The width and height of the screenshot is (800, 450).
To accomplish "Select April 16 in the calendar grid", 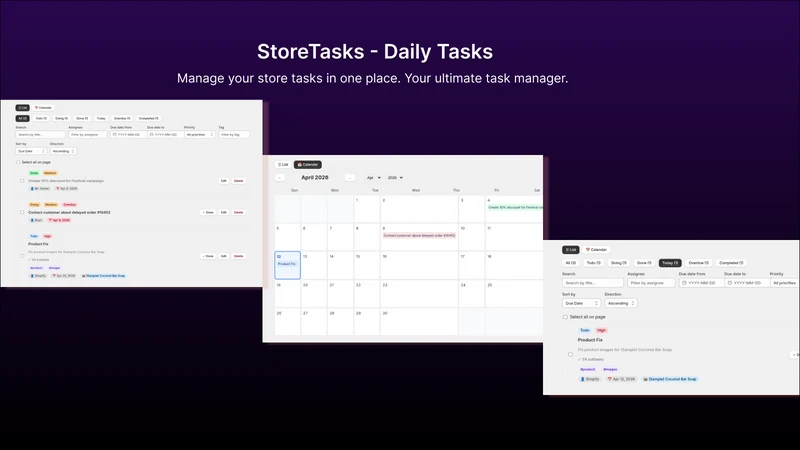I will 419,265.
